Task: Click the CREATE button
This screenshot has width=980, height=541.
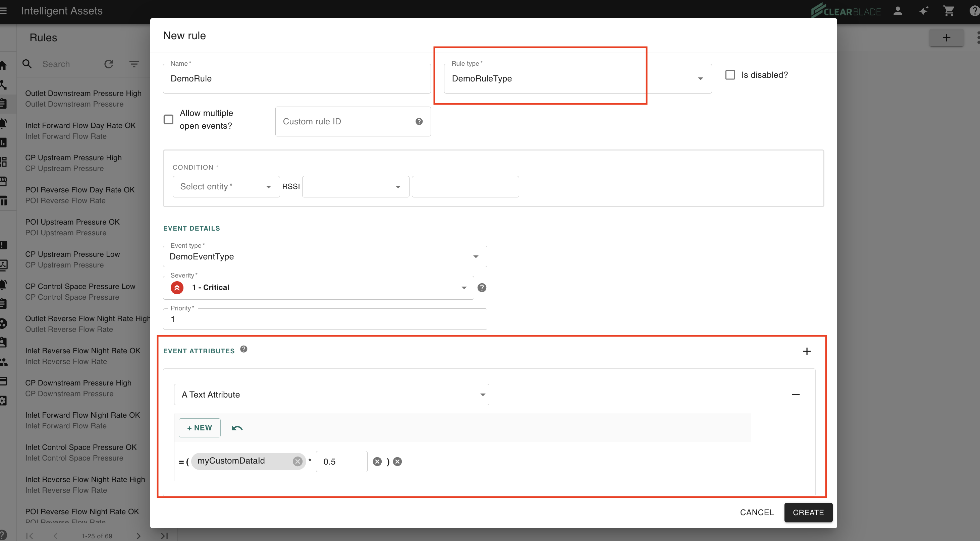Action: coord(808,513)
